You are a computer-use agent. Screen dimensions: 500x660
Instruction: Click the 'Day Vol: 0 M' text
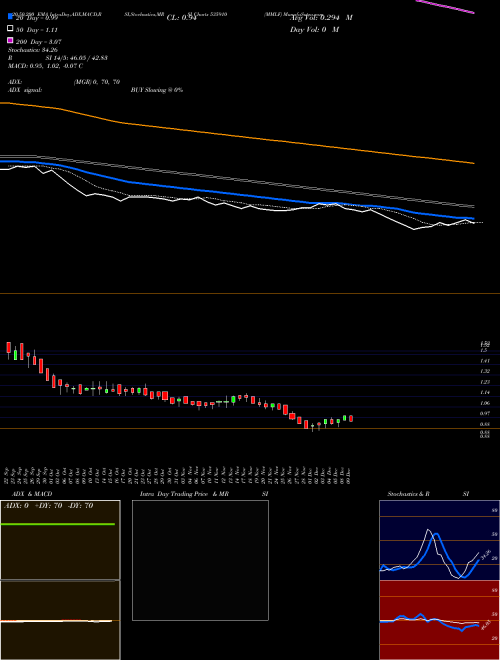[314, 30]
